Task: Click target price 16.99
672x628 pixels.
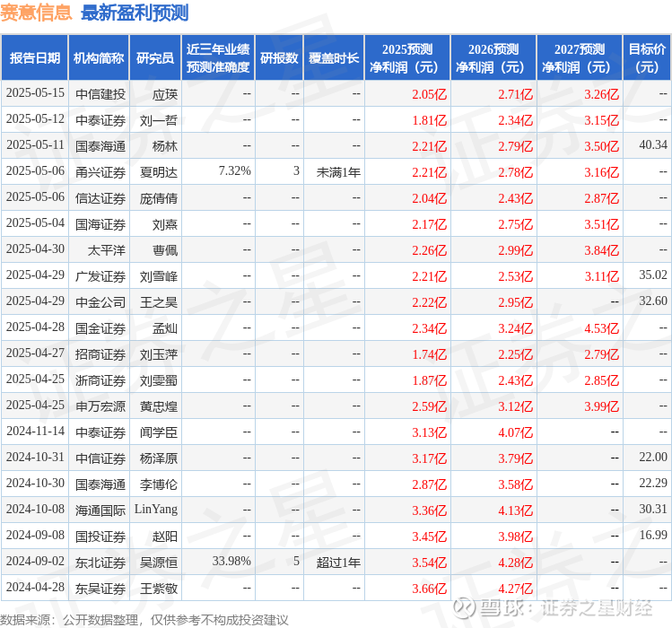Action: [653, 535]
